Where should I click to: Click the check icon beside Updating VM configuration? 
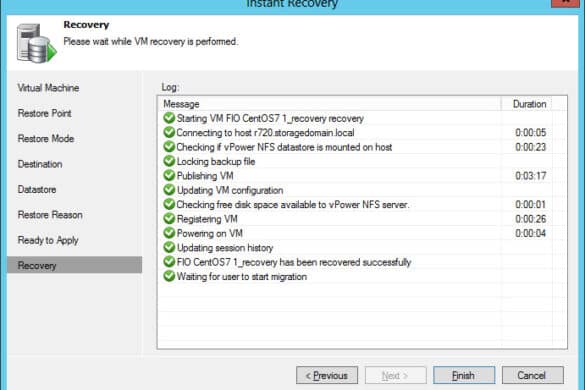click(x=169, y=190)
